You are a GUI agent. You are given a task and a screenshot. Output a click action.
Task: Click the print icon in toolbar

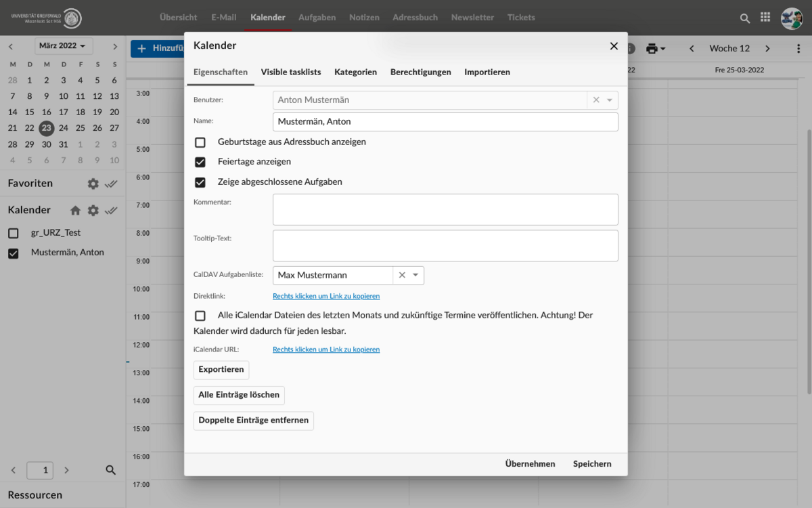coord(652,49)
